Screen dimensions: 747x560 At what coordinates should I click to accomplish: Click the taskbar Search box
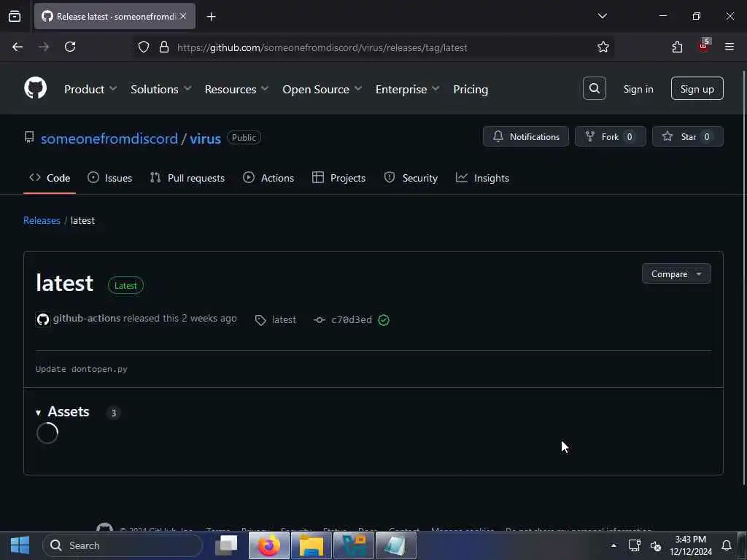pyautogui.click(x=123, y=545)
